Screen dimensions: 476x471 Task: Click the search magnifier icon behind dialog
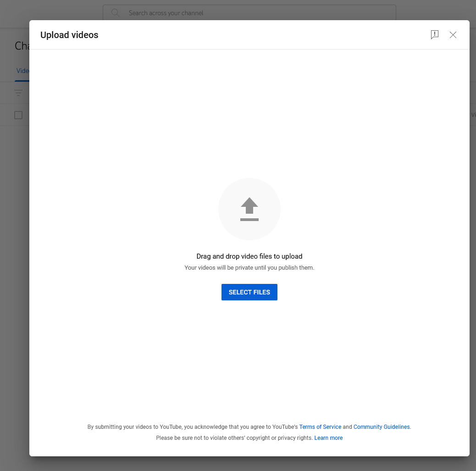click(115, 13)
